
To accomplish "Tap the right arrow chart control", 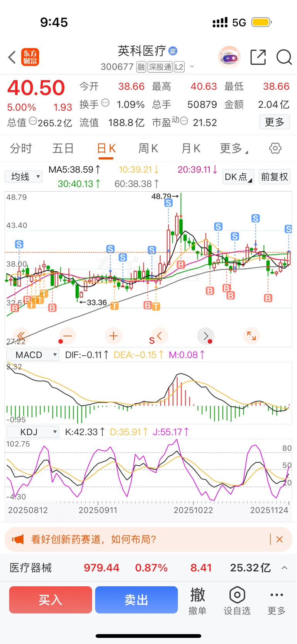I will (x=205, y=336).
